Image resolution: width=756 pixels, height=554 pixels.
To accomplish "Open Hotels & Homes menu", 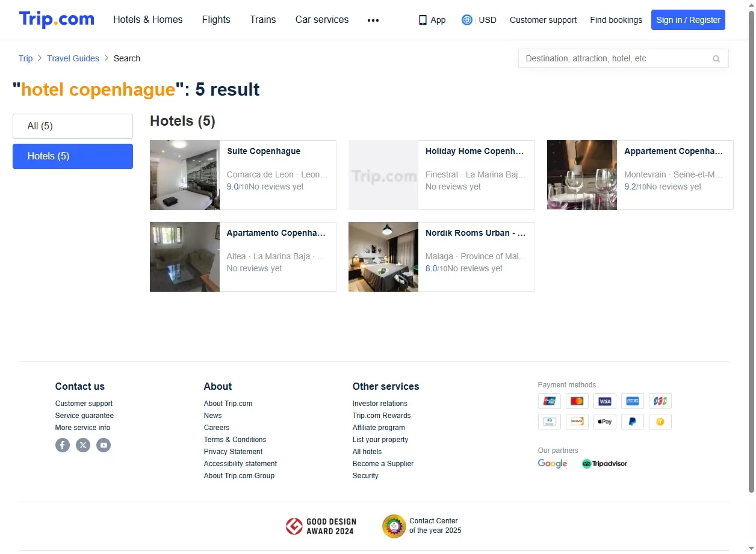I will [x=148, y=19].
